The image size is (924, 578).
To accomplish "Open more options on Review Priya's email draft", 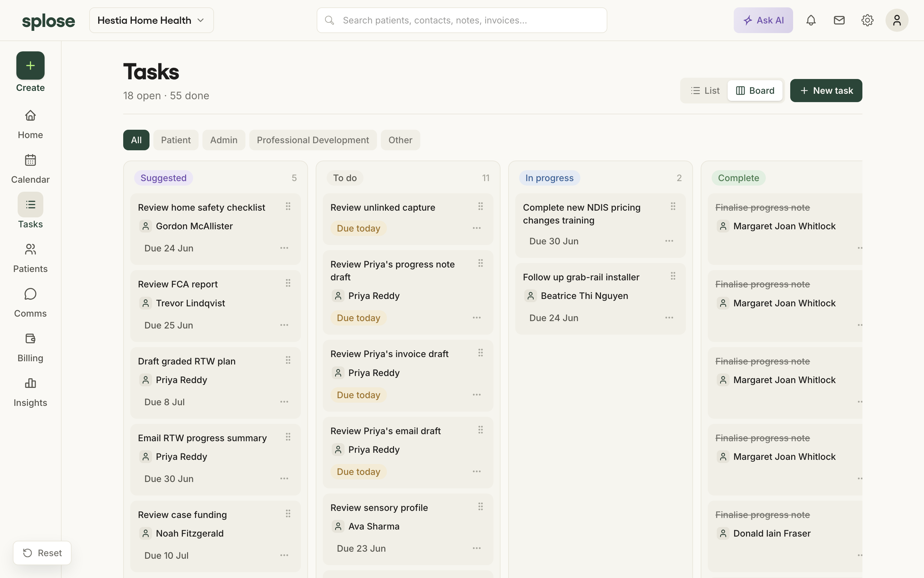I will [x=477, y=472].
